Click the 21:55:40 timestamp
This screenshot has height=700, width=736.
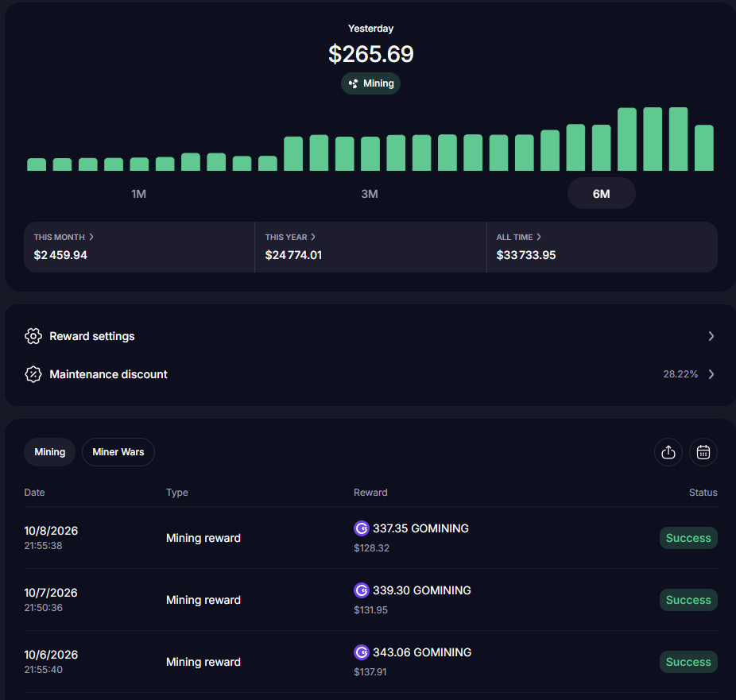tap(43, 670)
